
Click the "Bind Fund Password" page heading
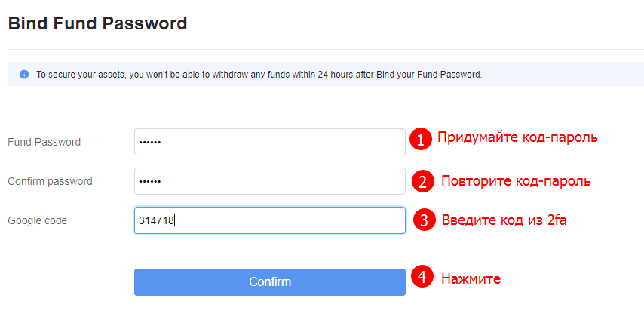pyautogui.click(x=97, y=23)
